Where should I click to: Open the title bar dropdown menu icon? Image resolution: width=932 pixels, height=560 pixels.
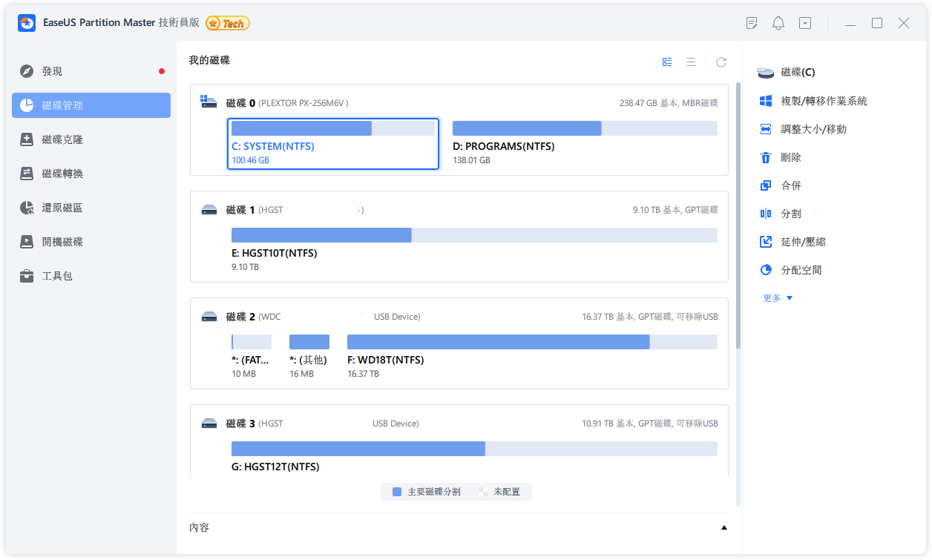pos(805,23)
